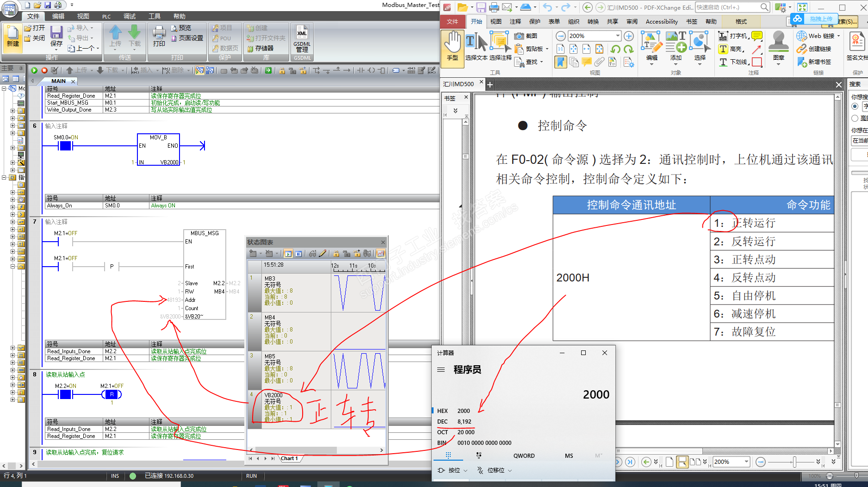Adjust the PDF zoom slider in status bar

(794, 462)
